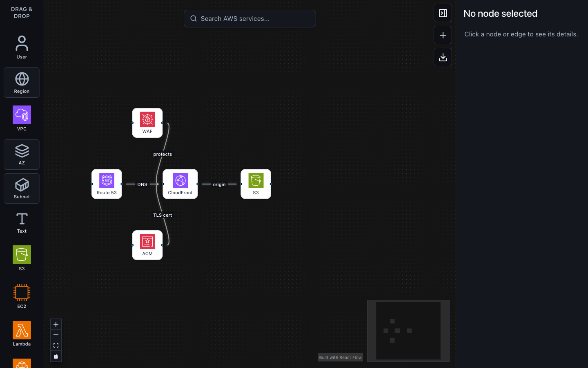Click the download export button
Viewport: 588px width, 368px height.
pyautogui.click(x=443, y=57)
